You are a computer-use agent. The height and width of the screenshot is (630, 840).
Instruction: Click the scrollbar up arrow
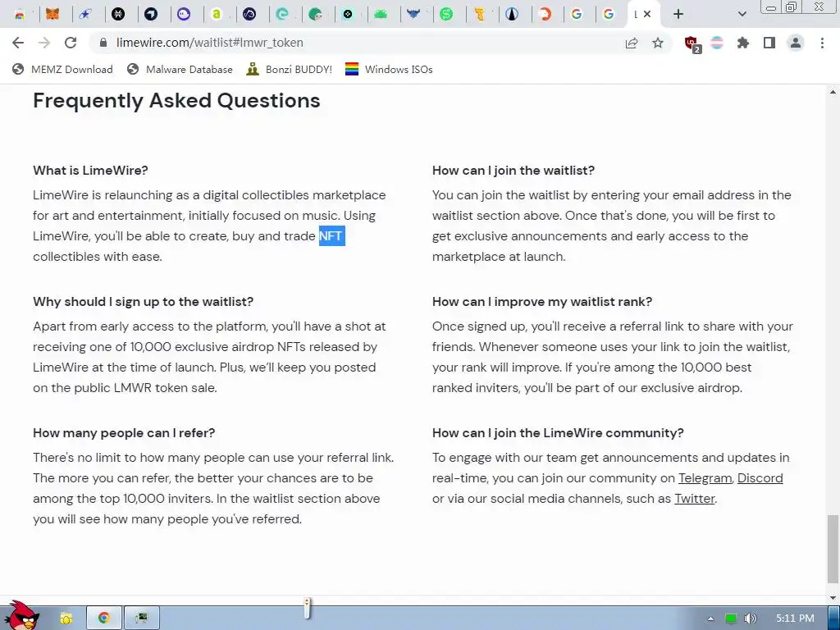click(x=833, y=92)
